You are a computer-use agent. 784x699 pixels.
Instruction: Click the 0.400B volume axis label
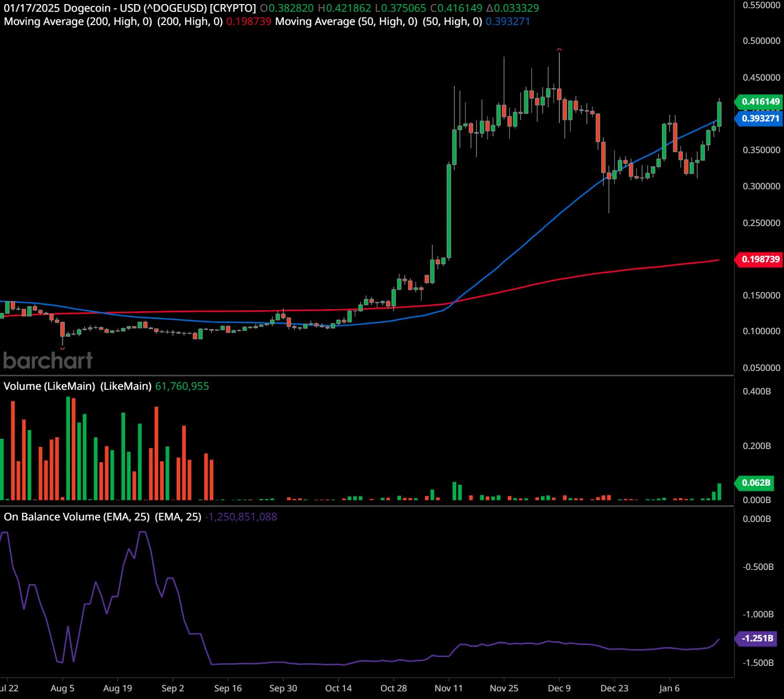756,391
